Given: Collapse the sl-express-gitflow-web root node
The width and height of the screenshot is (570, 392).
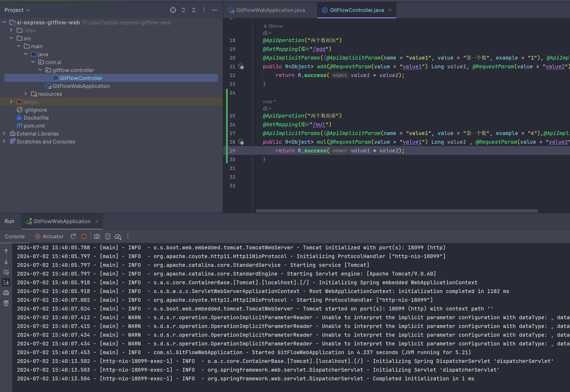Looking at the screenshot, I should click(x=5, y=22).
